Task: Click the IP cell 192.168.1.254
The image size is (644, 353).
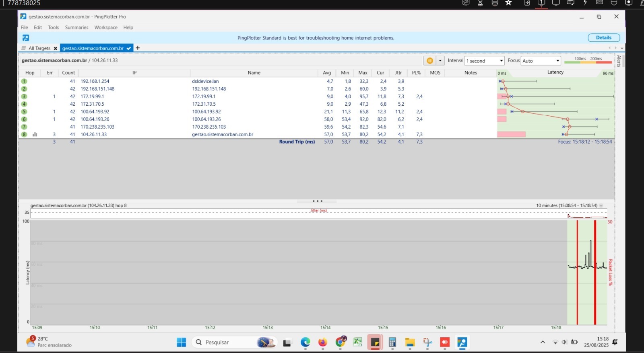Action: pos(95,81)
